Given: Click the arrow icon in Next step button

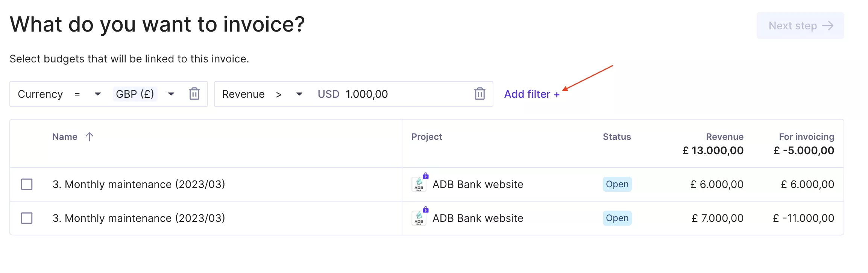Looking at the screenshot, I should (x=828, y=26).
